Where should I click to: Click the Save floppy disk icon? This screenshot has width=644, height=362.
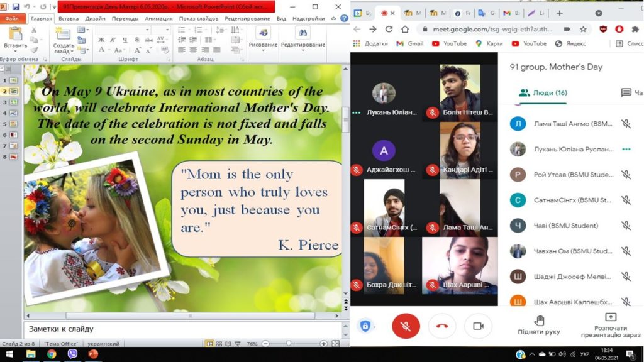(x=16, y=7)
